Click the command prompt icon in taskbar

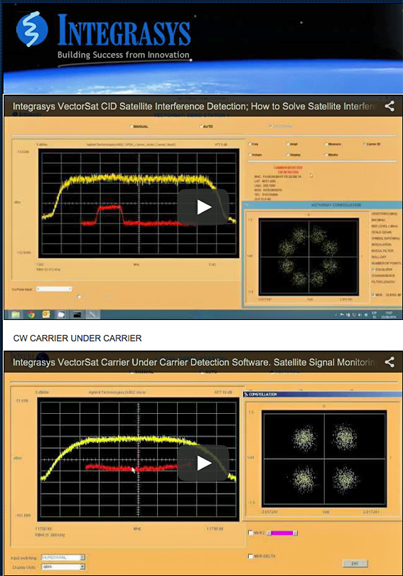click(76, 314)
